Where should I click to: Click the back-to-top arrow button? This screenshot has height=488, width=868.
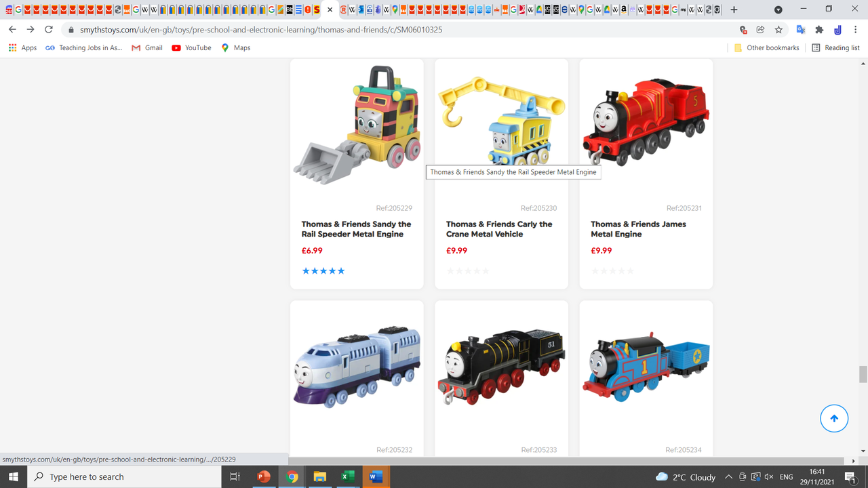tap(834, 418)
